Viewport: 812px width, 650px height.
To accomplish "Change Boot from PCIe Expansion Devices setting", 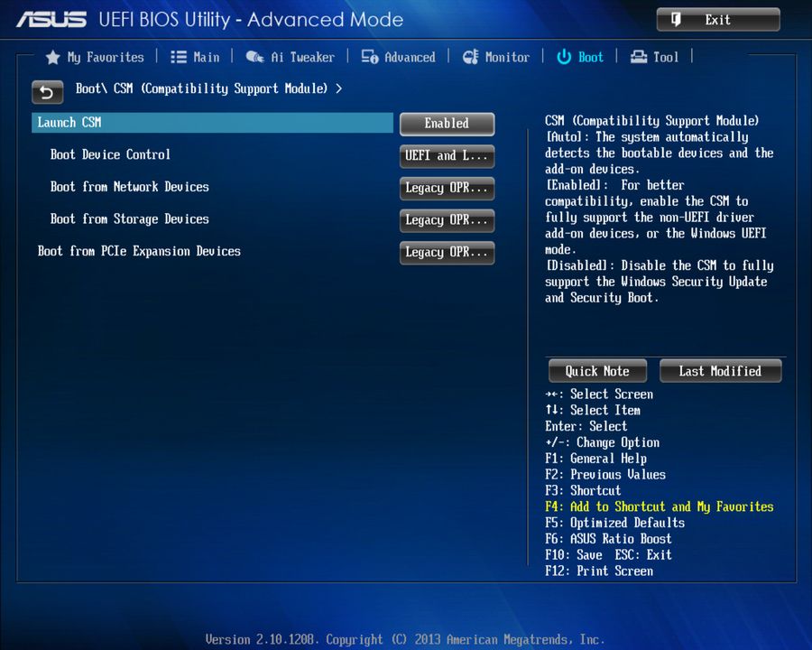I will click(x=447, y=253).
